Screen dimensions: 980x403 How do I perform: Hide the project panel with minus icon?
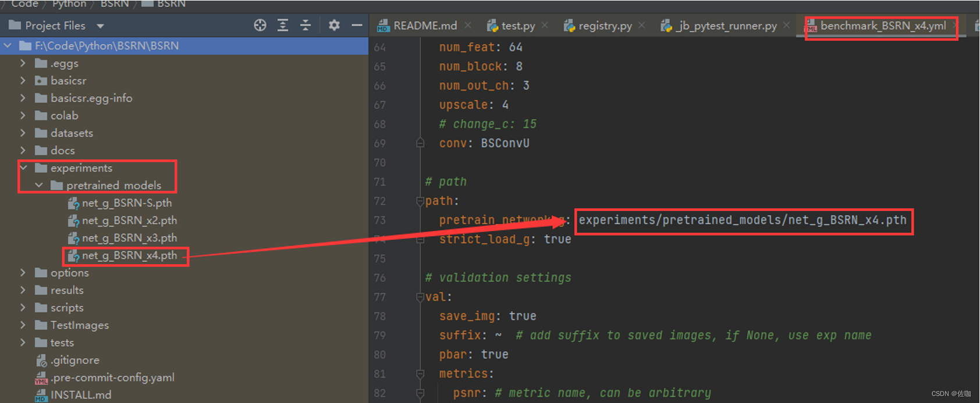[357, 25]
